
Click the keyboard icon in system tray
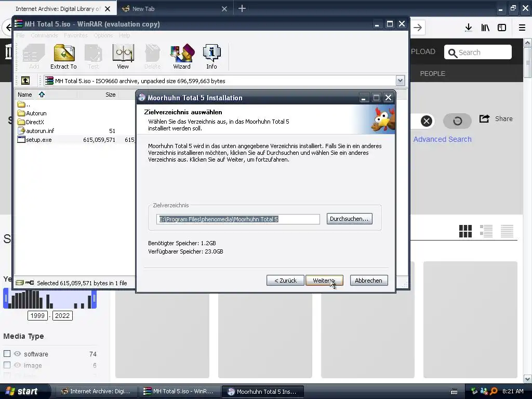point(454,392)
